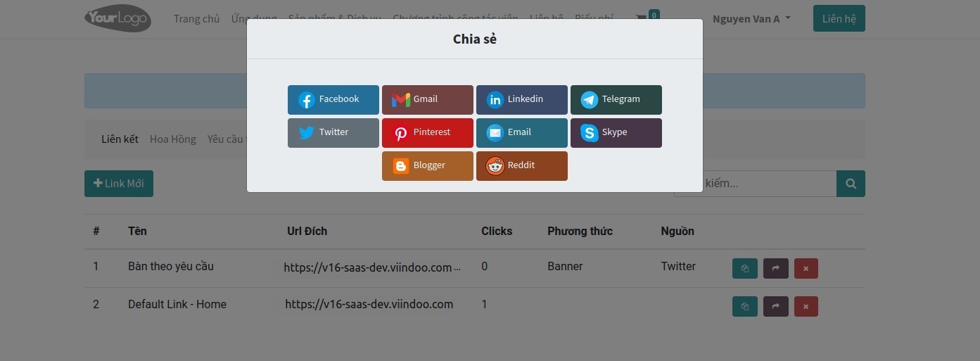Select Twitter share button
The height and width of the screenshot is (361, 980).
point(333,133)
